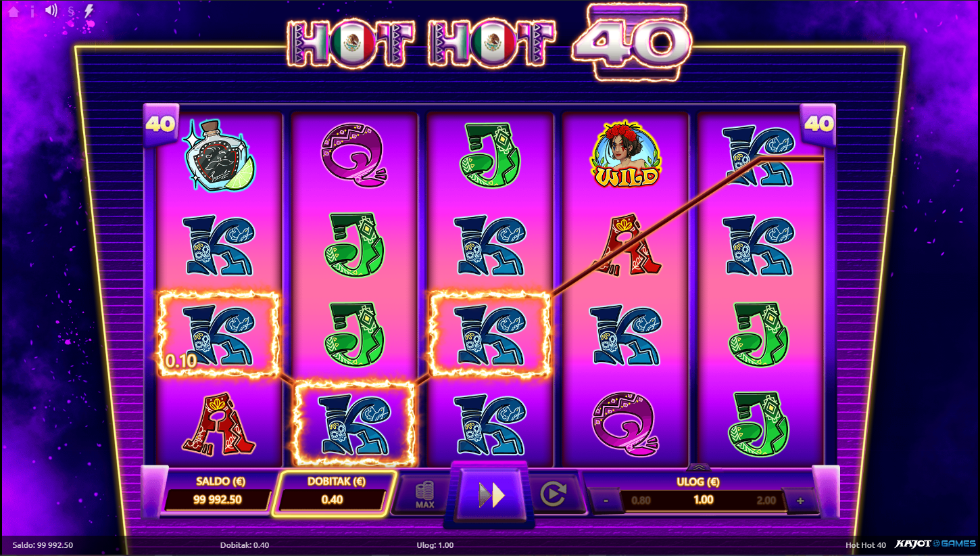
Task: Click the tequila bottle symbol
Action: [x=218, y=156]
